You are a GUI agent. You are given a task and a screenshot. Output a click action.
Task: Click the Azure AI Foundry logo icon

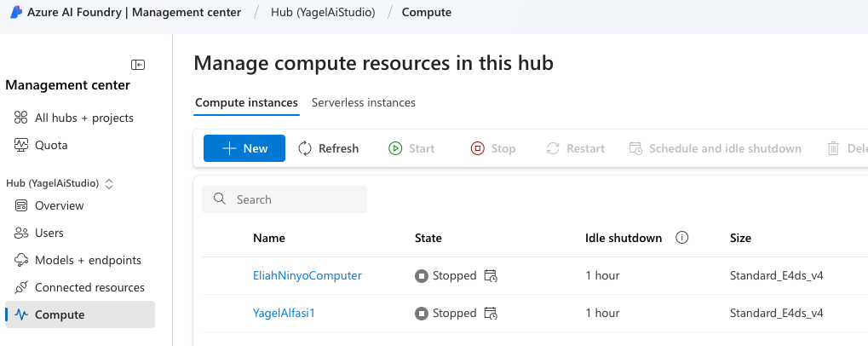pyautogui.click(x=16, y=12)
